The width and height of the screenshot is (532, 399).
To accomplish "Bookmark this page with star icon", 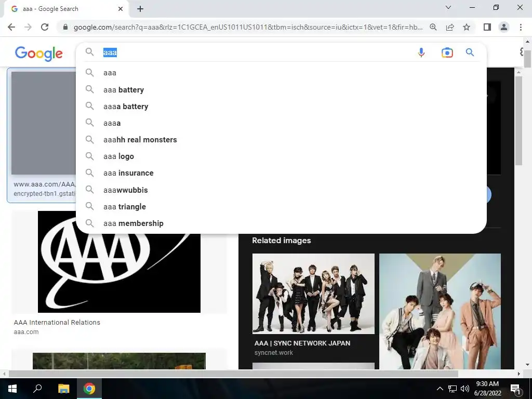I will click(467, 27).
